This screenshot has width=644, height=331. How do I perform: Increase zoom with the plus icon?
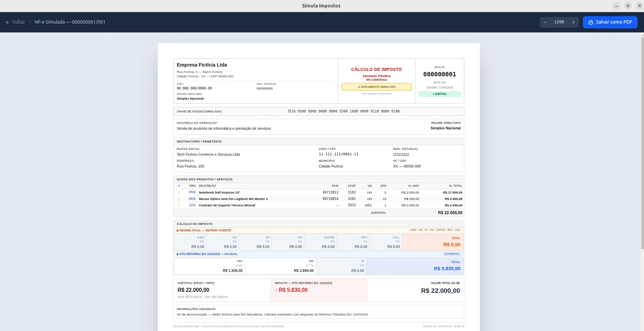[x=573, y=22]
